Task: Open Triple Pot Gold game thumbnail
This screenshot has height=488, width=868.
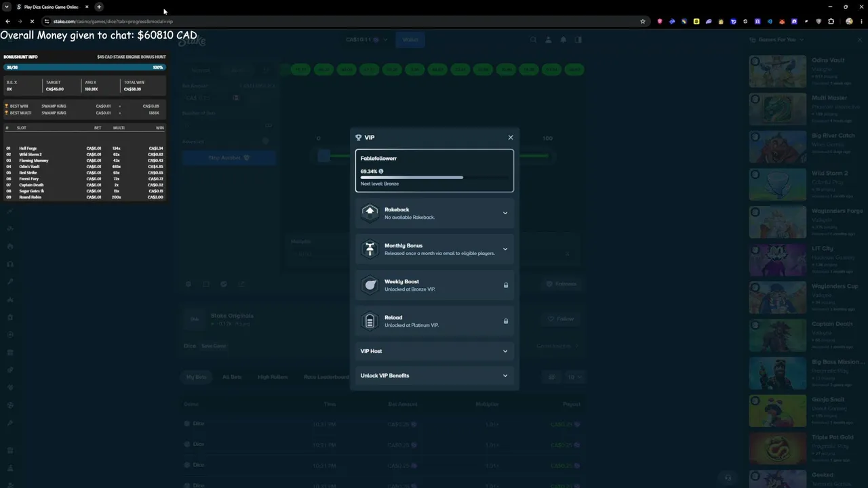Action: tap(778, 448)
